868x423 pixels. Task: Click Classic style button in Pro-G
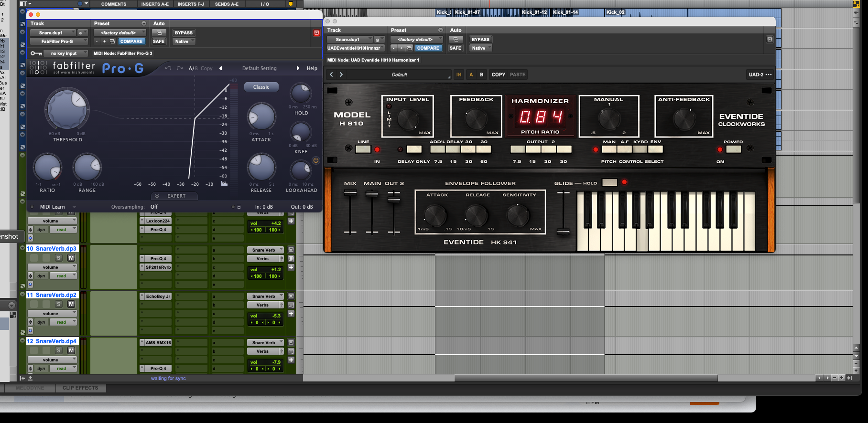coord(261,87)
